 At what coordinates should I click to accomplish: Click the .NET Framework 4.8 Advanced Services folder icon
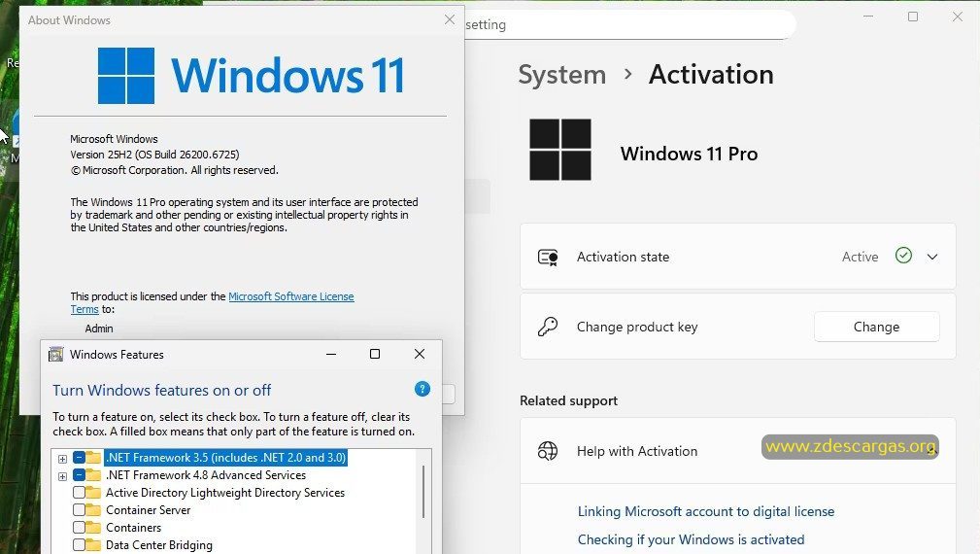(x=94, y=474)
